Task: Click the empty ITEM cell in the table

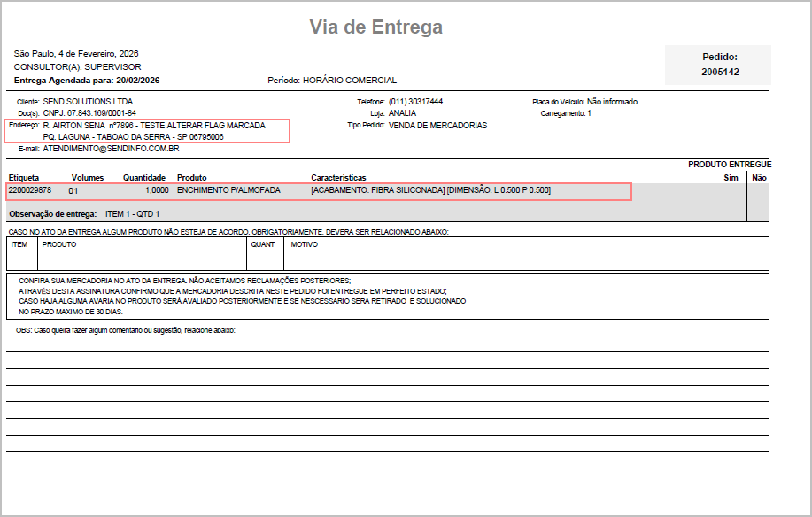Action: [x=21, y=260]
